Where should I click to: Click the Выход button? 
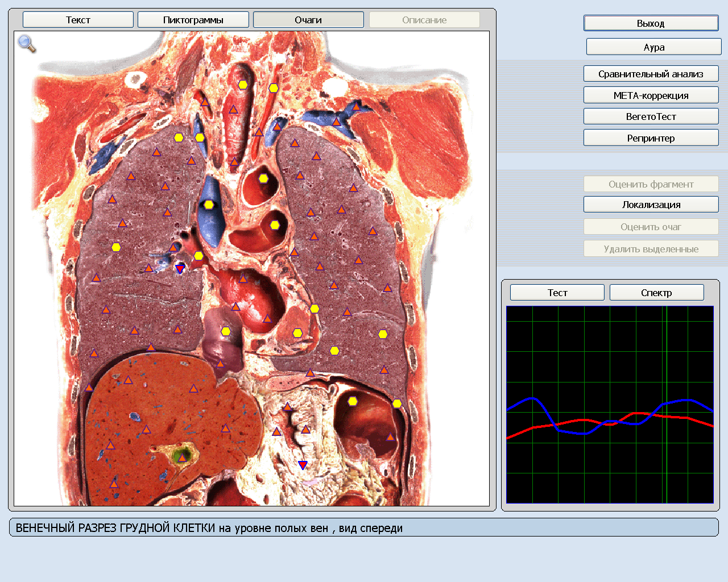tap(651, 23)
